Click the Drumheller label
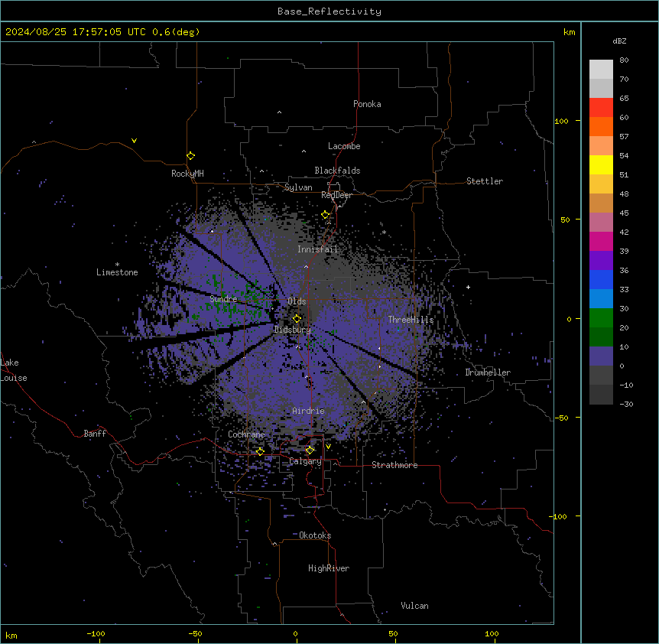 (488, 372)
